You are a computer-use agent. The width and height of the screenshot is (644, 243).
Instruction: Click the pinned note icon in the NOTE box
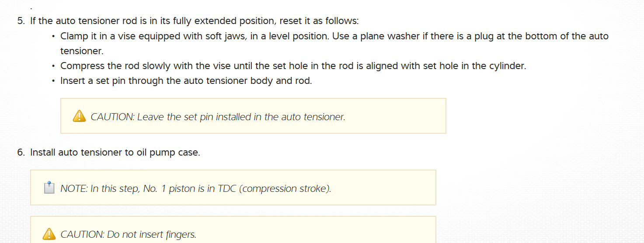tap(49, 188)
